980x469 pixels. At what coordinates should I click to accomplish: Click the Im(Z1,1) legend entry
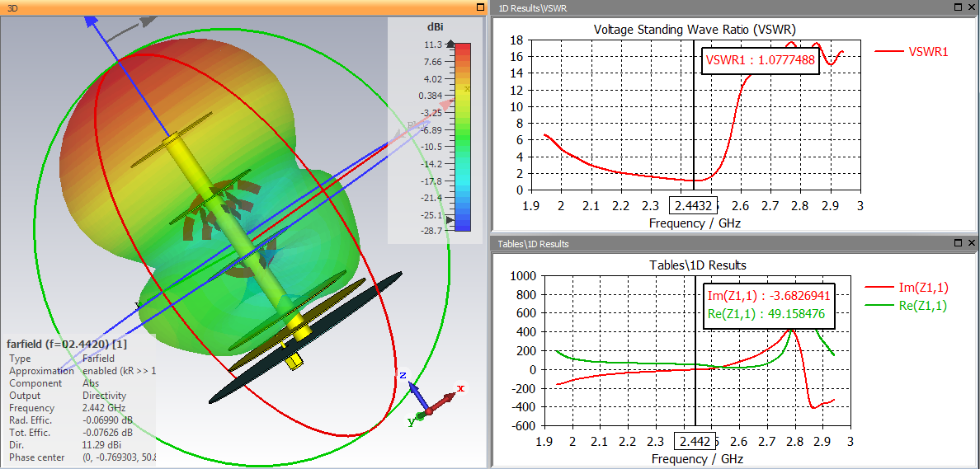pyautogui.click(x=907, y=288)
